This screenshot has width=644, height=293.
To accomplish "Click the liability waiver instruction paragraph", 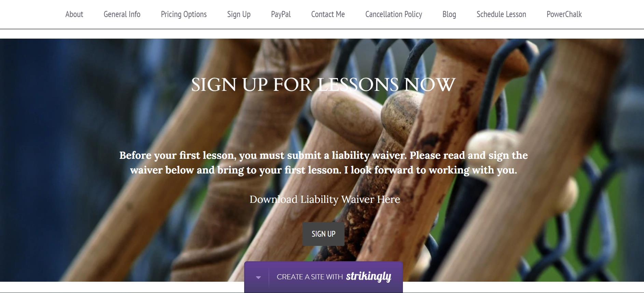I will [x=323, y=163].
